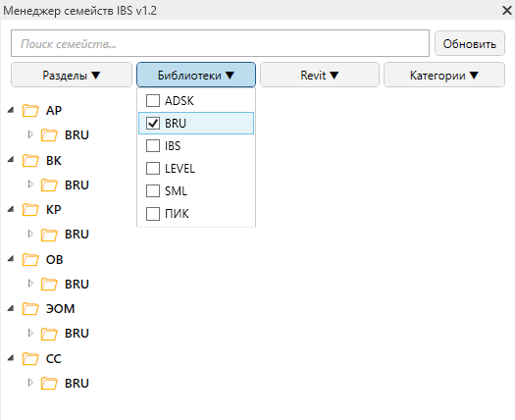Enable the ПИК library checkbox
Image resolution: width=515 pixels, height=420 pixels.
(153, 214)
